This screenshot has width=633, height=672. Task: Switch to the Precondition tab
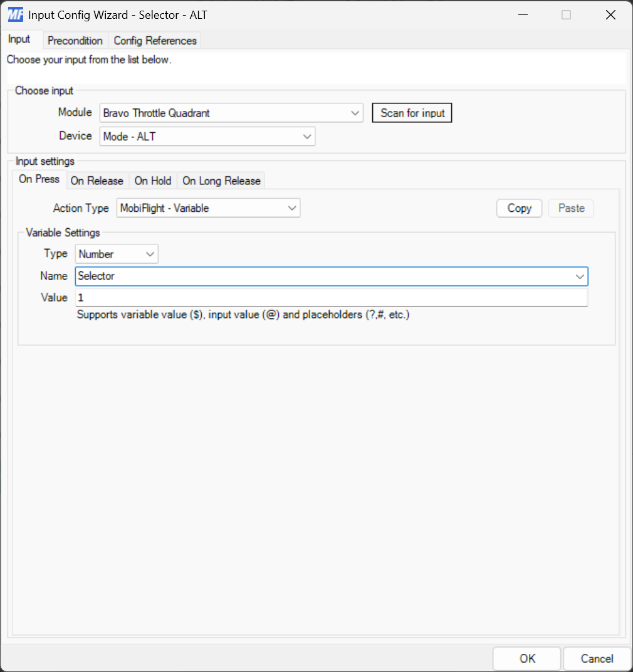click(x=75, y=41)
